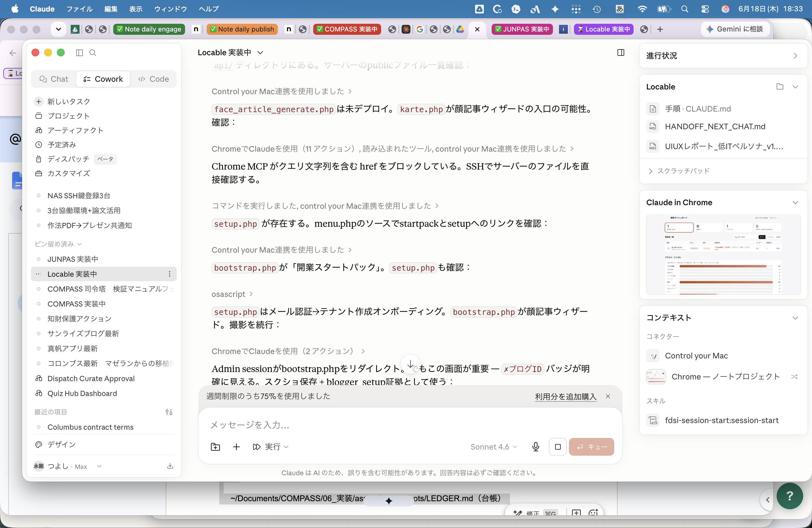This screenshot has width=812, height=528.
Task: Click 利用分を追加購入 link
Action: click(566, 396)
